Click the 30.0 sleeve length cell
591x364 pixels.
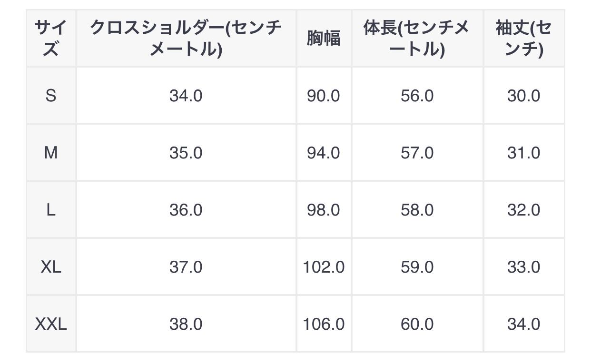pos(523,96)
